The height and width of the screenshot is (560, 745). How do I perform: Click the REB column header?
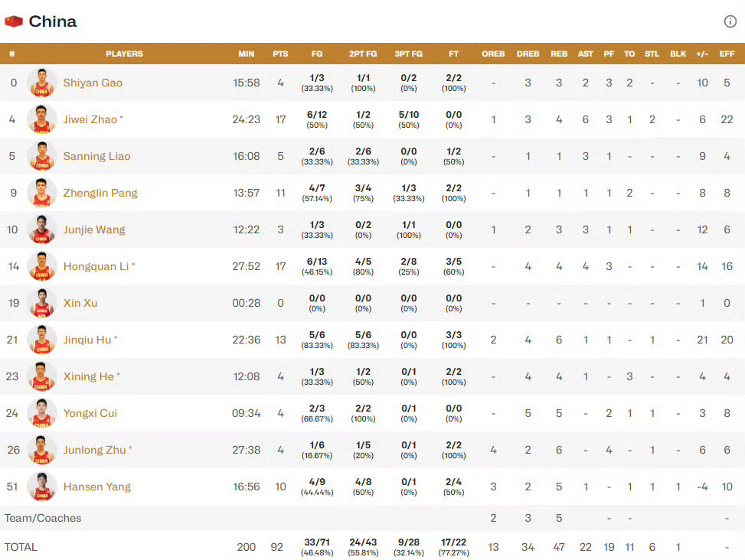[559, 54]
